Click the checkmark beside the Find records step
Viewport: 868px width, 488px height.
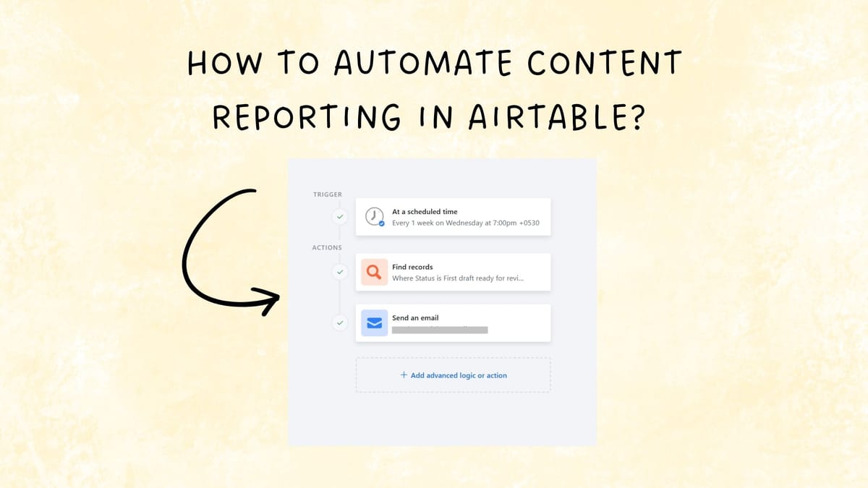[x=339, y=272]
